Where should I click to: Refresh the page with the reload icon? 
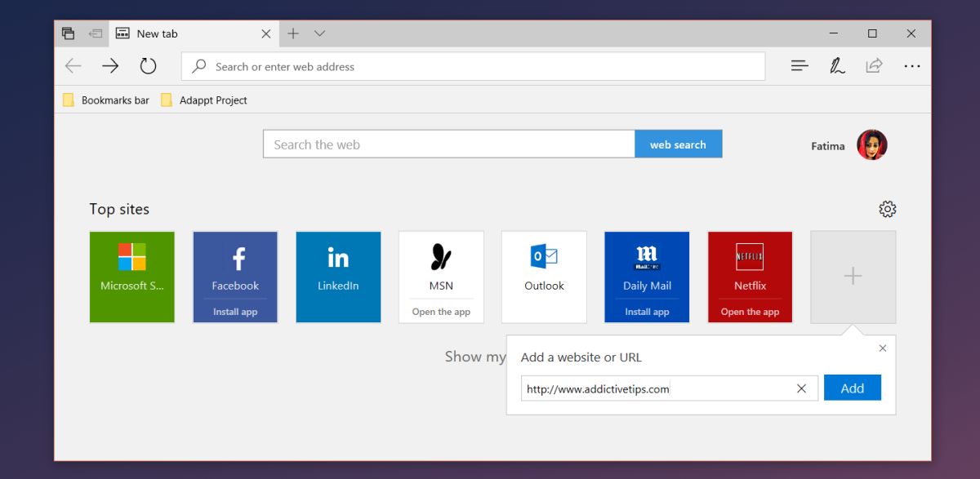[x=148, y=66]
